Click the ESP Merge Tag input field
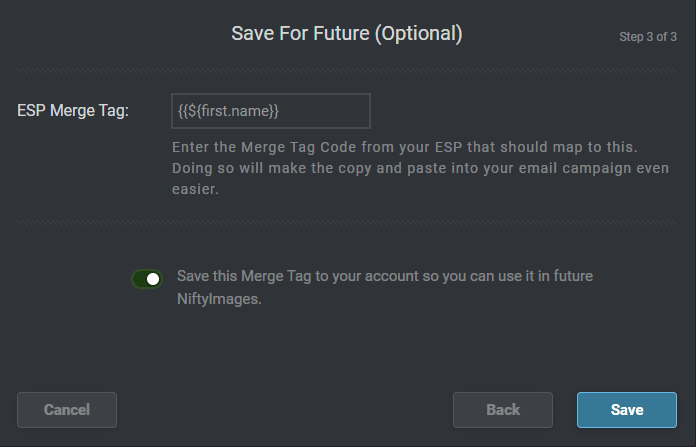This screenshot has height=447, width=696. click(x=270, y=111)
